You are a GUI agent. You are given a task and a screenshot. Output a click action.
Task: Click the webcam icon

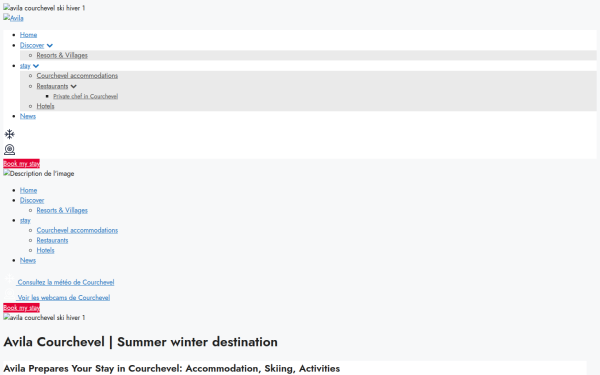(10, 149)
